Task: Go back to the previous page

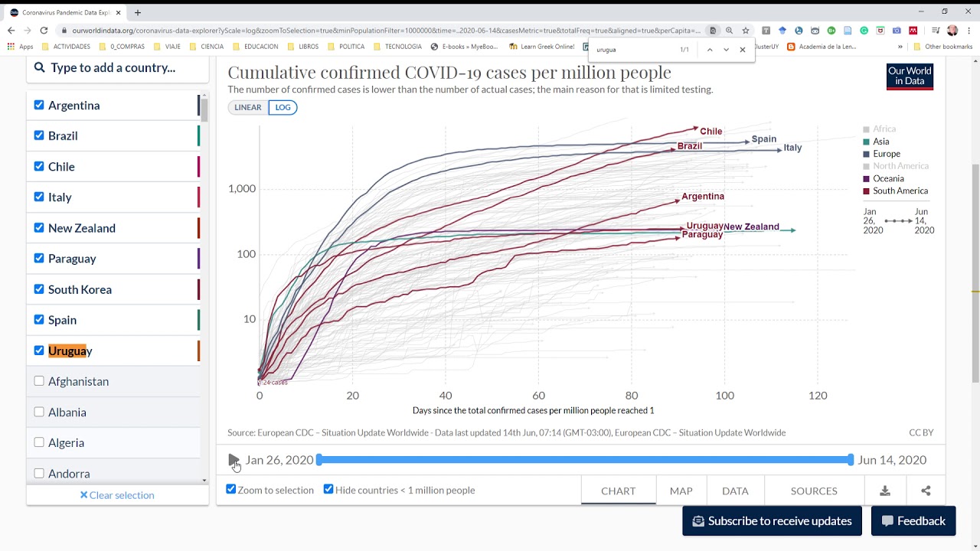Action: click(x=11, y=31)
